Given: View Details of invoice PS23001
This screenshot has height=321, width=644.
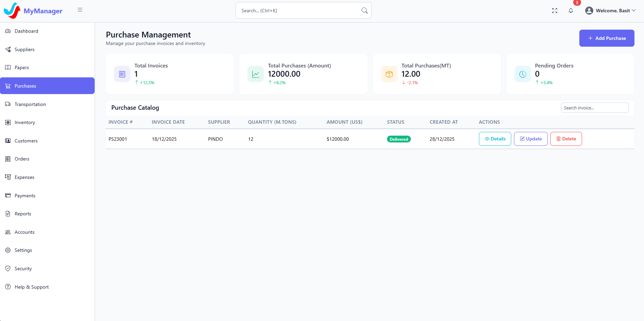Looking at the screenshot, I should coord(495,139).
